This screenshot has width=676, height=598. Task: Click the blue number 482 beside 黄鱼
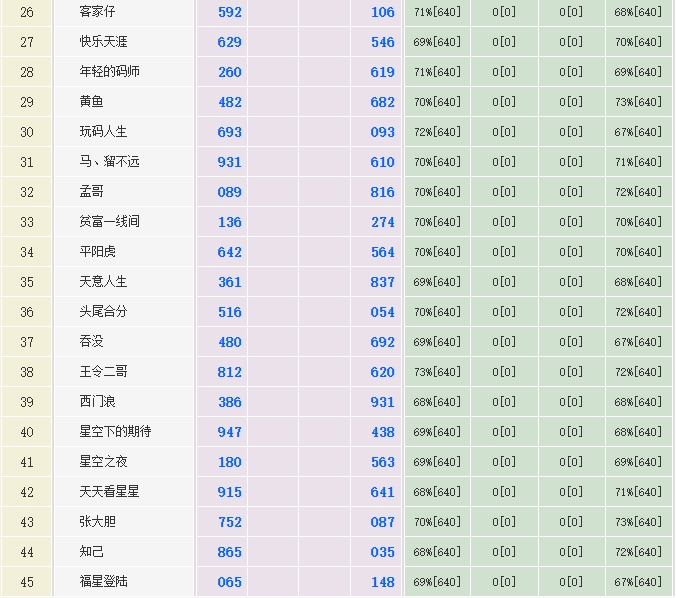coord(230,102)
